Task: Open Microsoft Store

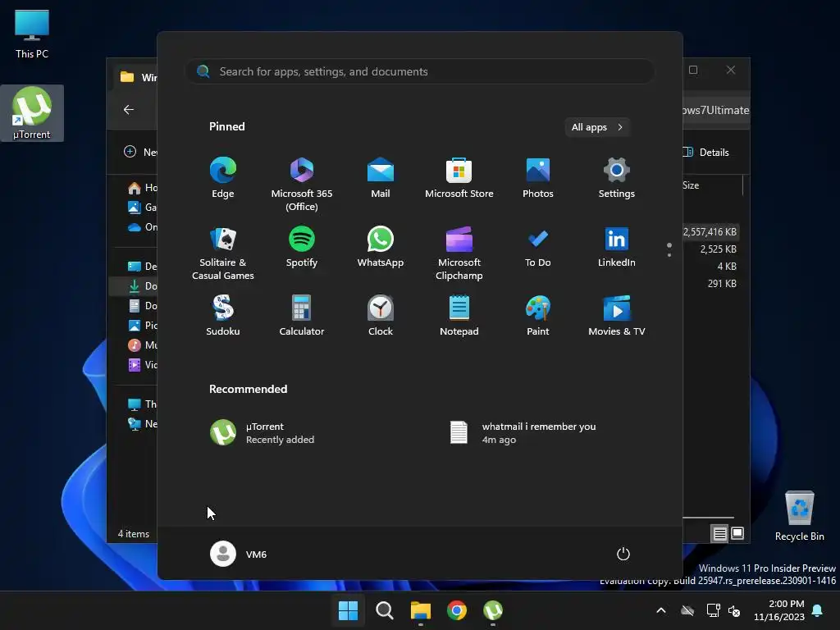Action: 459,178
